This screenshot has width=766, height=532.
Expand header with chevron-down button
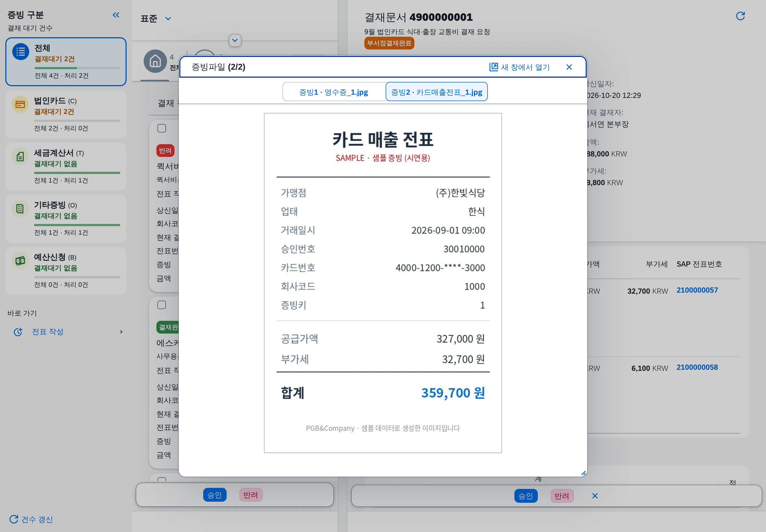pos(235,40)
